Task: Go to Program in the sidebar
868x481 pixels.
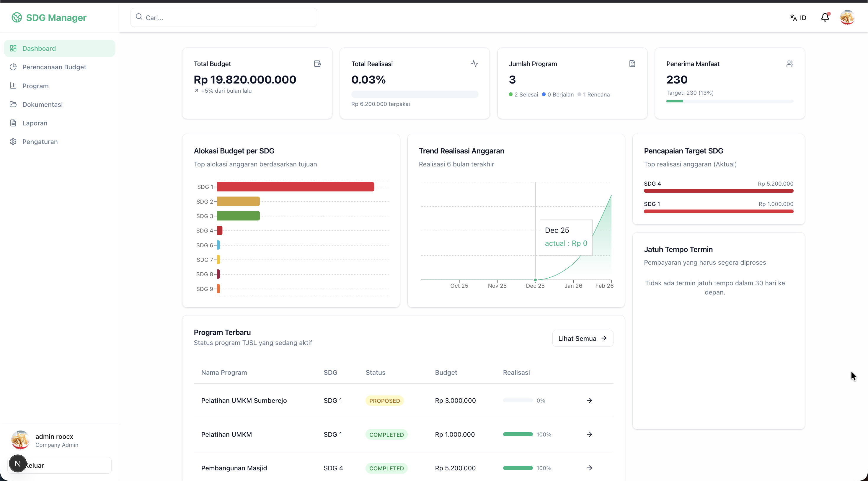Action: point(35,86)
